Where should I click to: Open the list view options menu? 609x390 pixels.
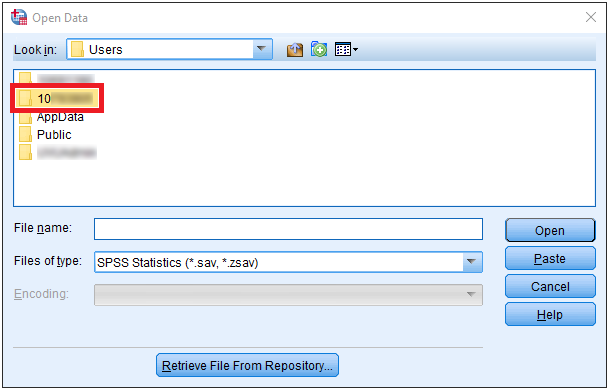[346, 49]
